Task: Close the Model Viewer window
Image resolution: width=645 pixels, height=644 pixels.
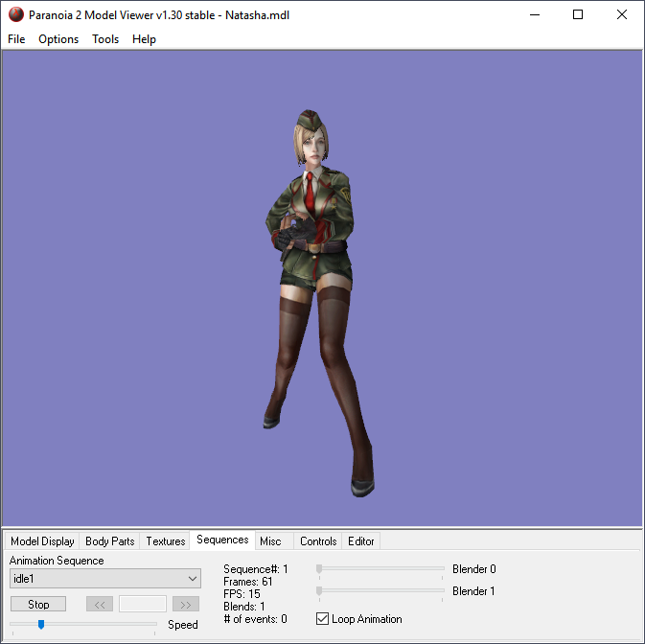Action: [622, 14]
